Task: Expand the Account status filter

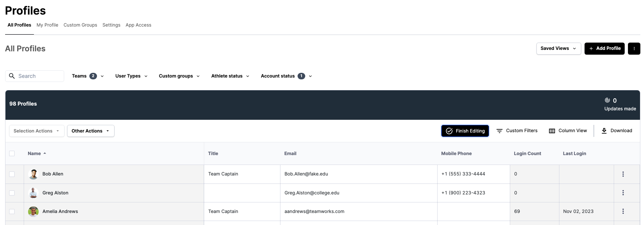Action: tap(286, 76)
